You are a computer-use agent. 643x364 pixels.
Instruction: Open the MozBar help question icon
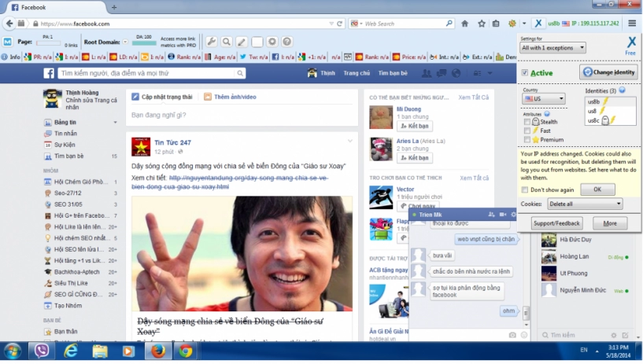287,42
